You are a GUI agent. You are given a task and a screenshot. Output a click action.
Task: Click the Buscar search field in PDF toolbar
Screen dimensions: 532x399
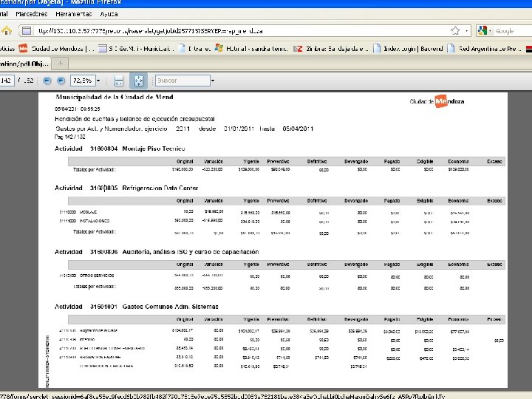183,81
